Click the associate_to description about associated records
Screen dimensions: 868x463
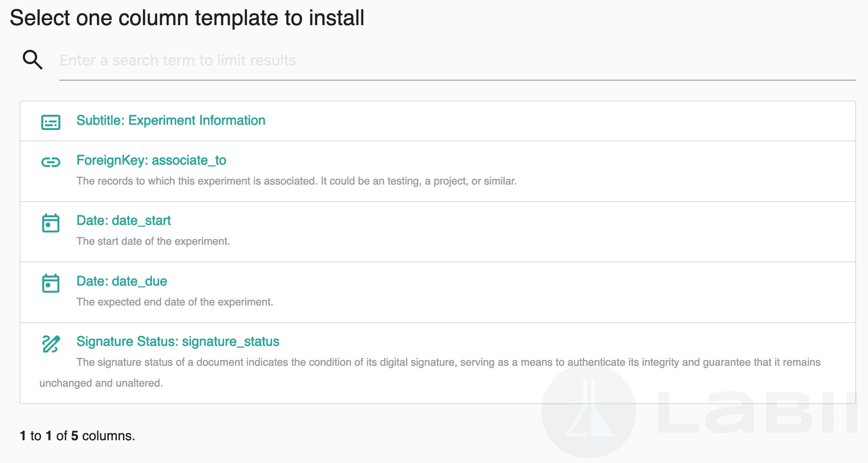click(296, 181)
